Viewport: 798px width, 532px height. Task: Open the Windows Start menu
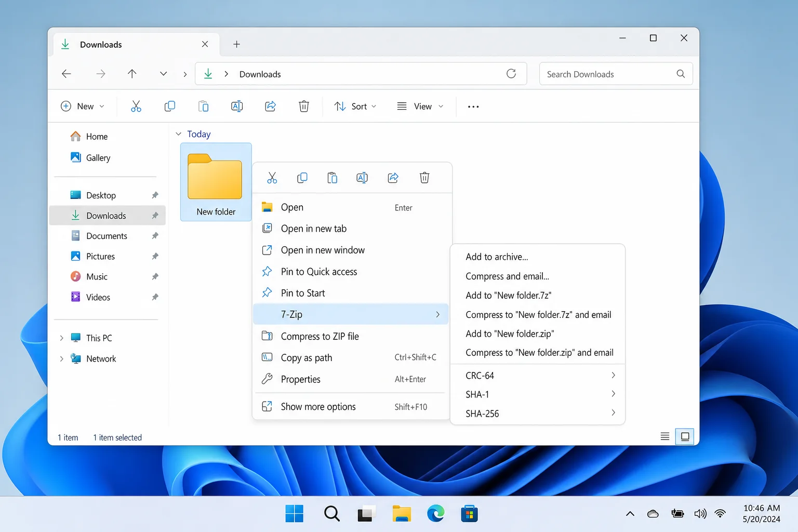[295, 514]
